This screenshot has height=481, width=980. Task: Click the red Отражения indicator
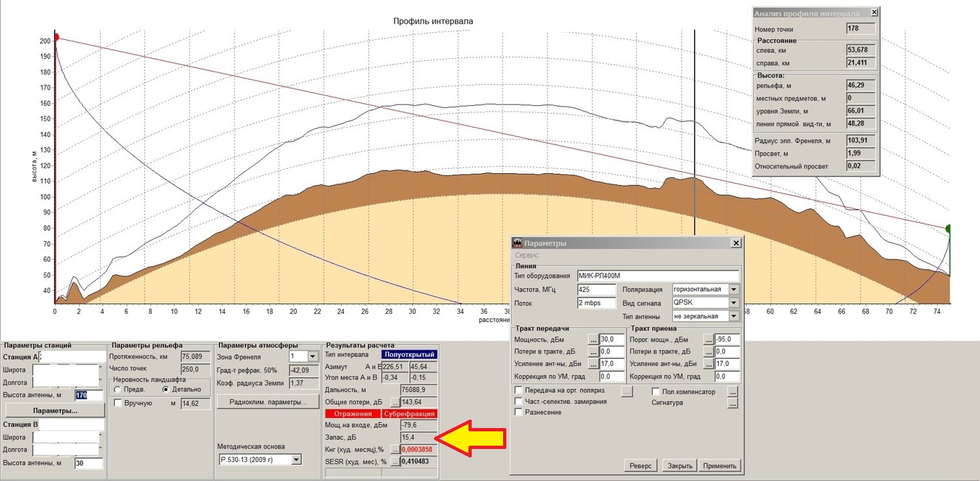tap(353, 414)
